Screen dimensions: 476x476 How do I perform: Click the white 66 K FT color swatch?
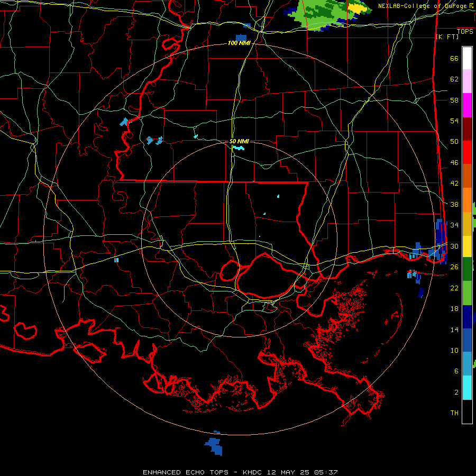467,58
